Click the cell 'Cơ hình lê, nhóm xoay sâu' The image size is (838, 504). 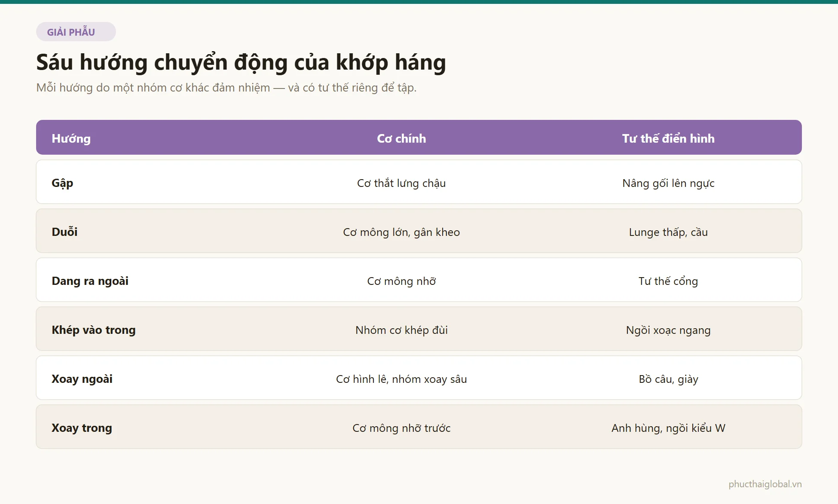[401, 379]
